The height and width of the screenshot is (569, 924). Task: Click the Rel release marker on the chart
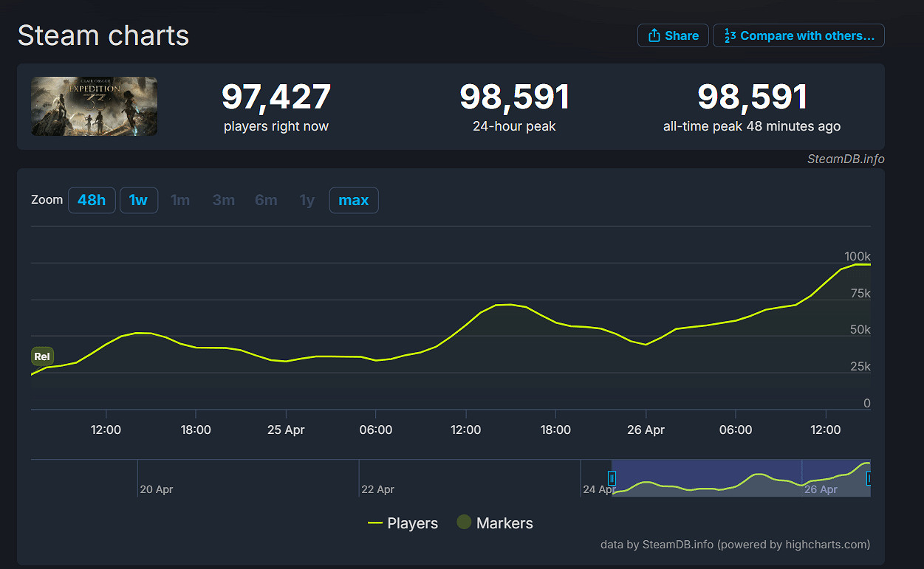(x=42, y=356)
